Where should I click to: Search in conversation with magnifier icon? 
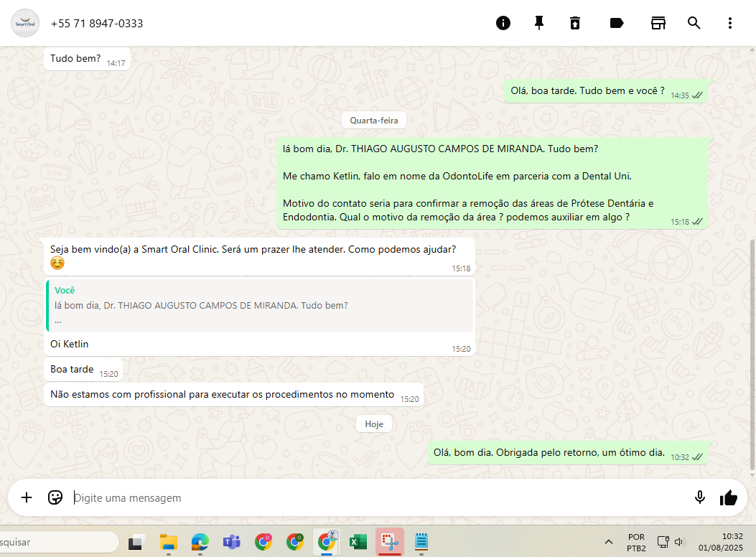(x=694, y=23)
